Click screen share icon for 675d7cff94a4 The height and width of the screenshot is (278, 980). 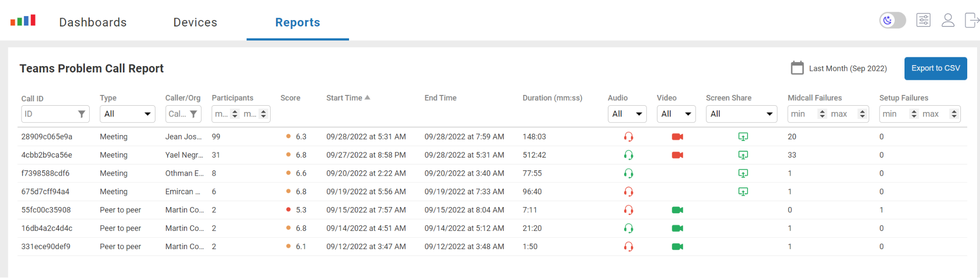(743, 192)
